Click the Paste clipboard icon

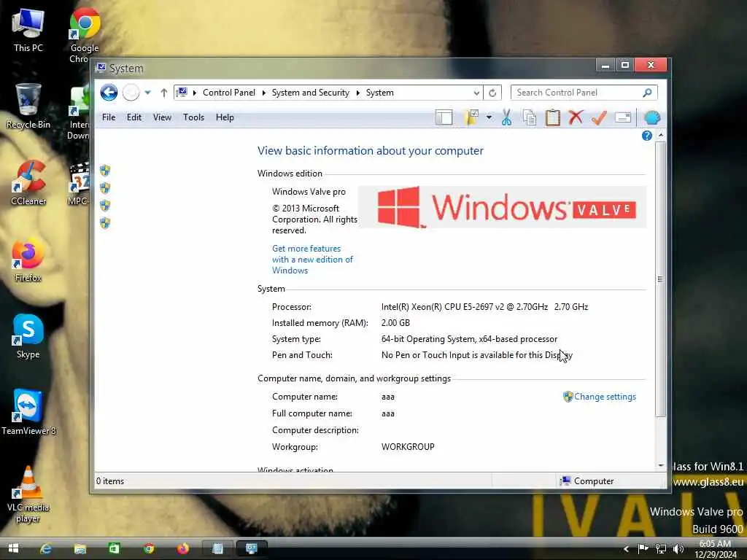click(553, 117)
